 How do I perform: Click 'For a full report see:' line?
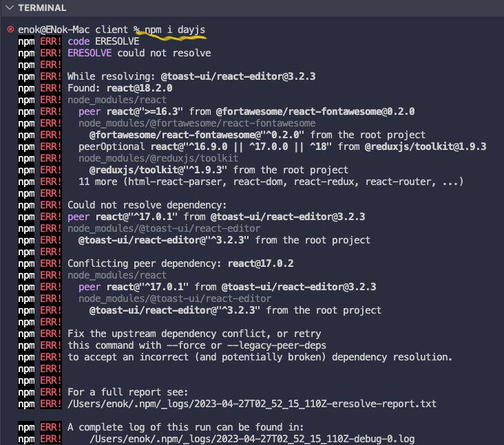coord(127,392)
